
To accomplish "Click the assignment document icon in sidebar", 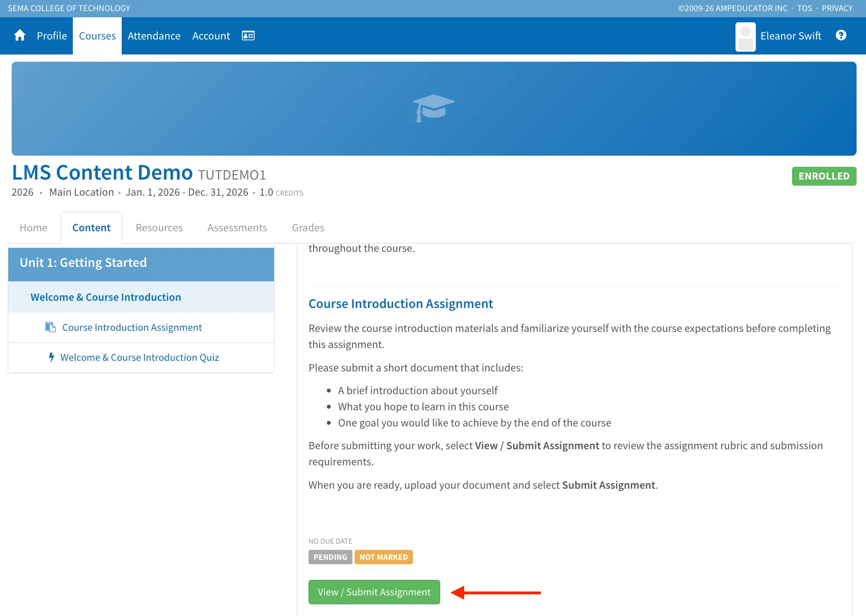I will click(51, 327).
